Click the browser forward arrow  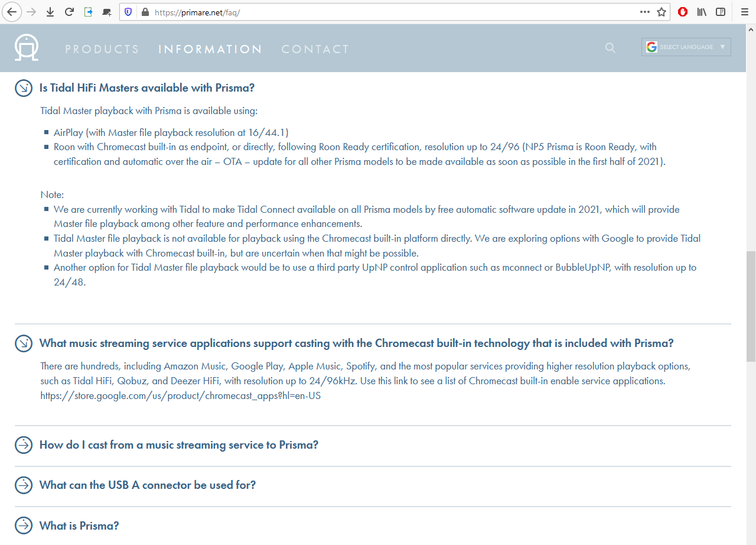pyautogui.click(x=31, y=12)
